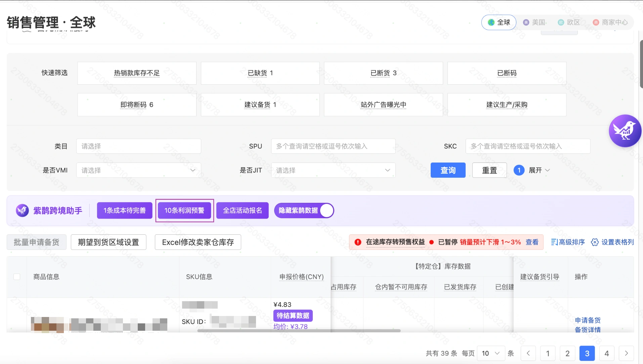
Task: Click 10条利润预警 button
Action: pos(184,211)
